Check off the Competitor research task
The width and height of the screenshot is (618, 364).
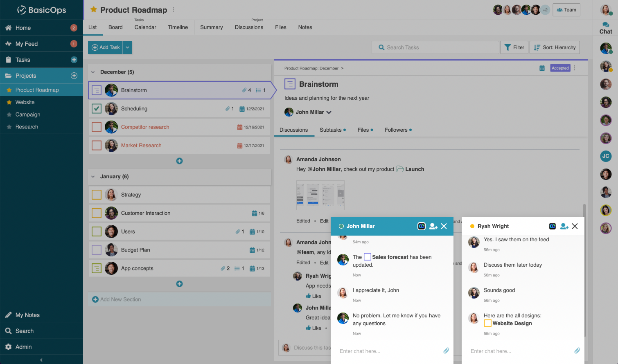(x=97, y=127)
